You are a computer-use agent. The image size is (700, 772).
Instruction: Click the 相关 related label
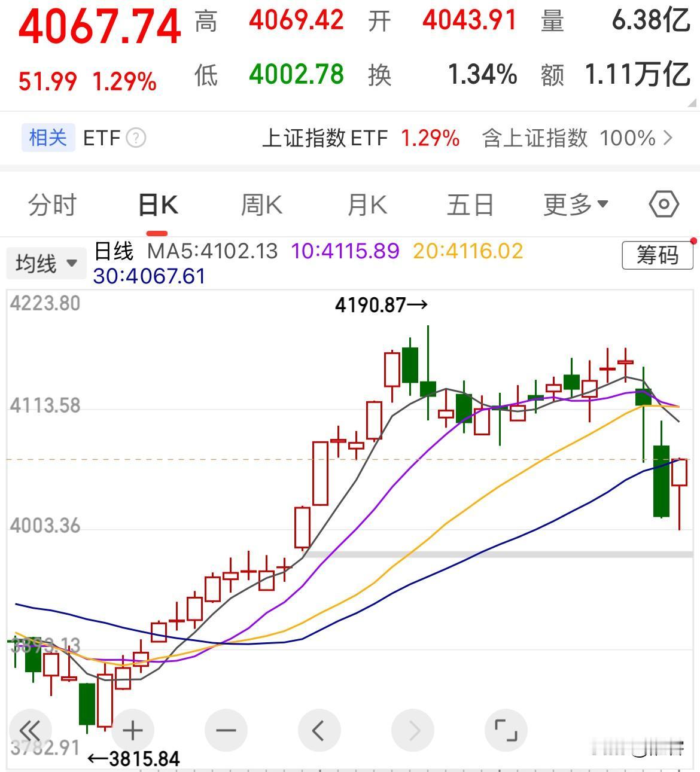click(x=48, y=138)
